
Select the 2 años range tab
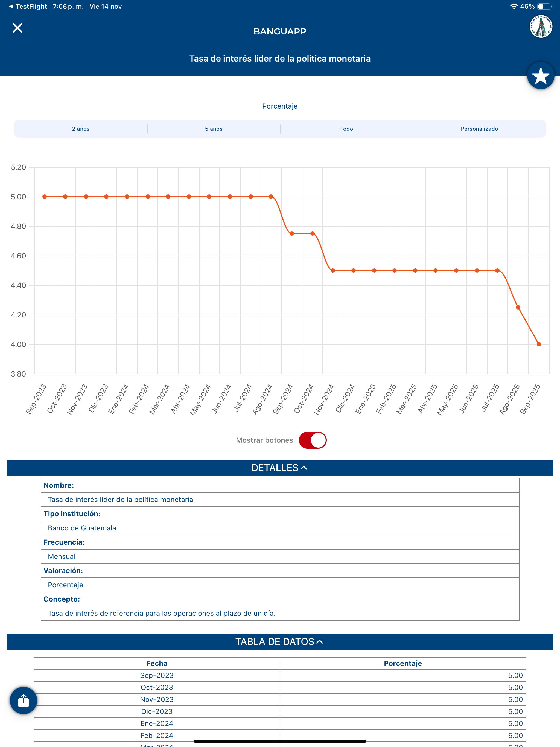click(81, 129)
